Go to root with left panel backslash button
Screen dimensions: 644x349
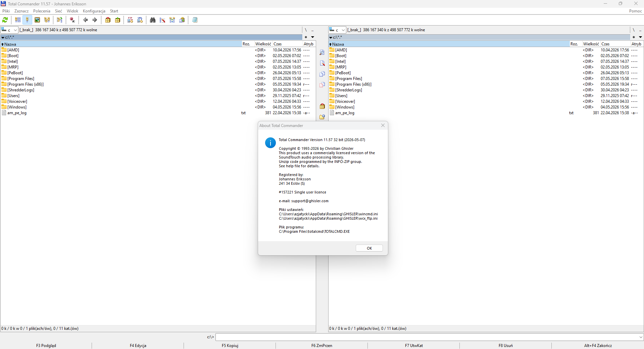(x=306, y=30)
